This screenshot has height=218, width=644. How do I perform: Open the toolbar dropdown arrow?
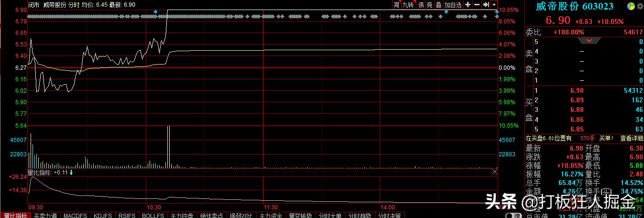pyautogui.click(x=494, y=5)
